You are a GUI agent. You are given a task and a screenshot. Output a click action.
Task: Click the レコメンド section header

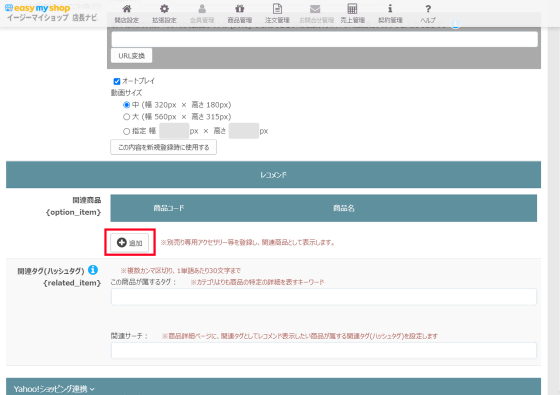coord(273,175)
